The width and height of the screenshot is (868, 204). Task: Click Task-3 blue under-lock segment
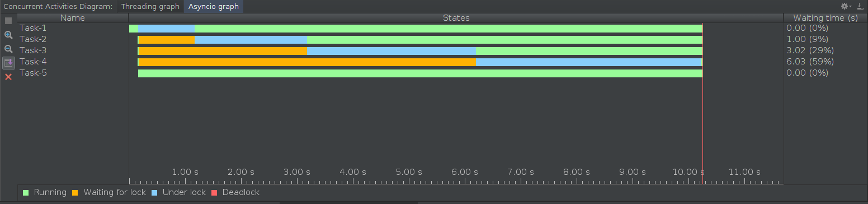click(x=391, y=51)
